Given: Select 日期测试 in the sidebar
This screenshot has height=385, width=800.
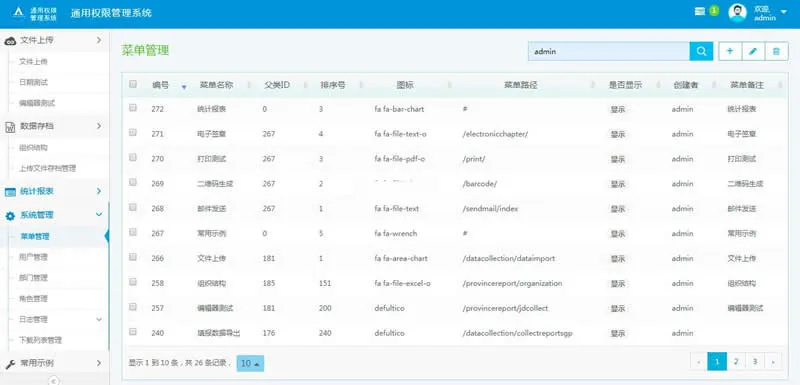Looking at the screenshot, I should point(34,83).
